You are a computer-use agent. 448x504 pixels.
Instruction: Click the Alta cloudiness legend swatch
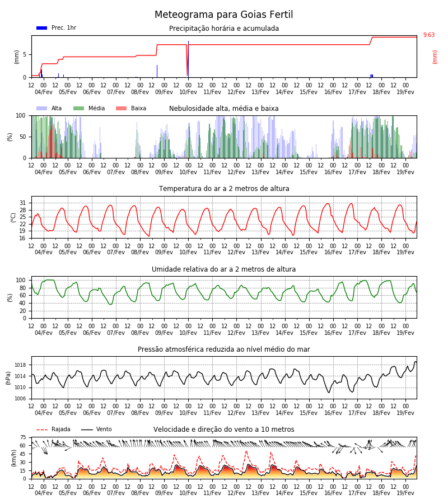42,108
